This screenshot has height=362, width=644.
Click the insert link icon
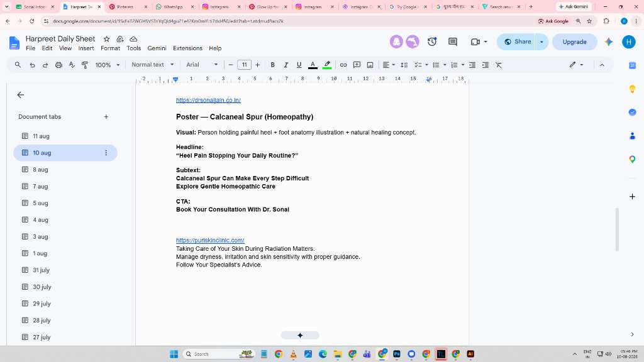pos(343,65)
